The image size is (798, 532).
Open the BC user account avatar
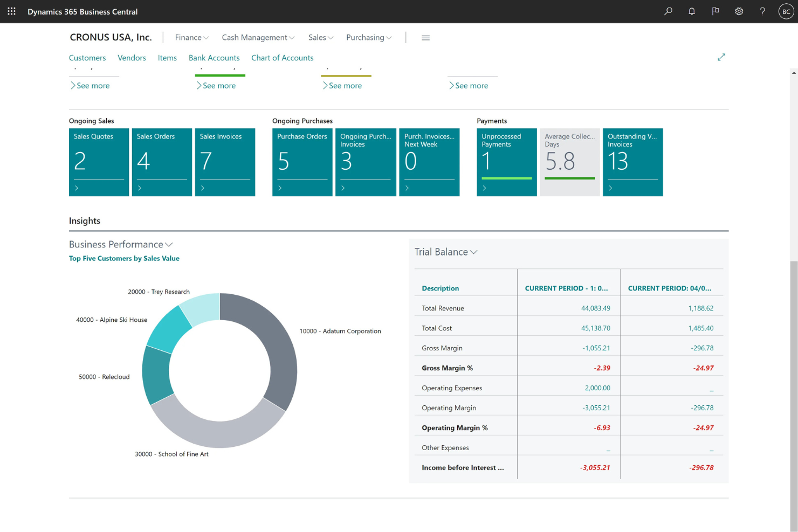coord(786,11)
